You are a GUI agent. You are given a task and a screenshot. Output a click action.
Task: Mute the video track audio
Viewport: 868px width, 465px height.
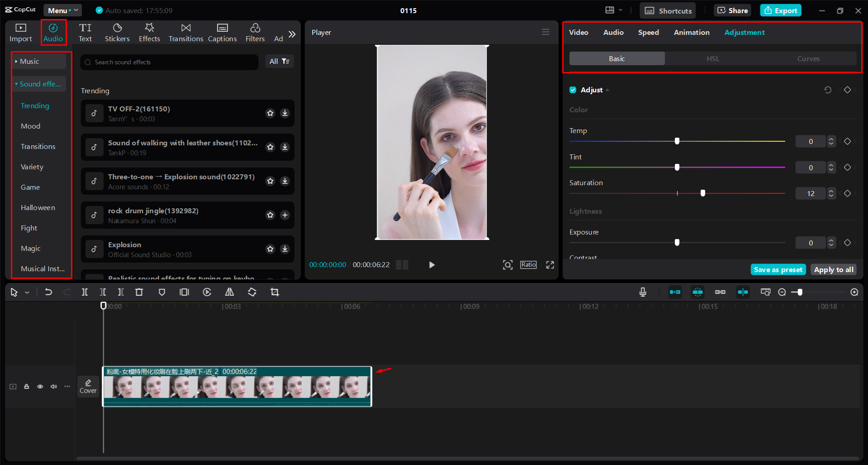point(53,386)
